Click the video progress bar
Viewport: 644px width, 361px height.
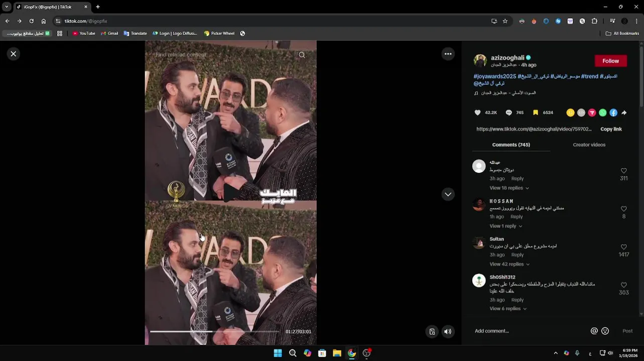(214, 331)
